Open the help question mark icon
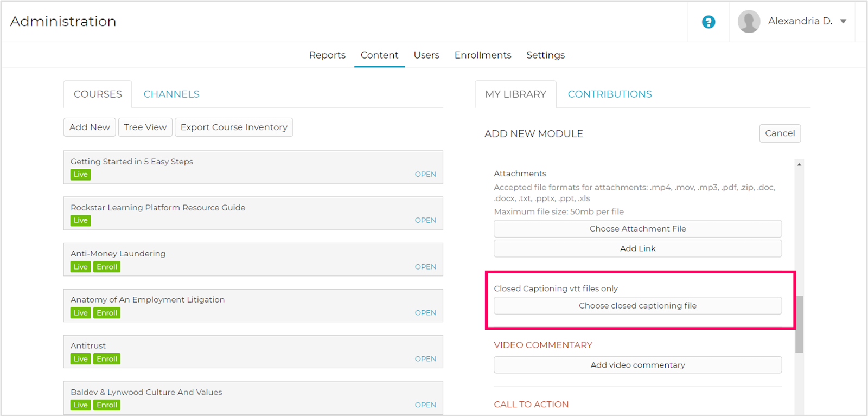This screenshot has width=868, height=417. 709,22
